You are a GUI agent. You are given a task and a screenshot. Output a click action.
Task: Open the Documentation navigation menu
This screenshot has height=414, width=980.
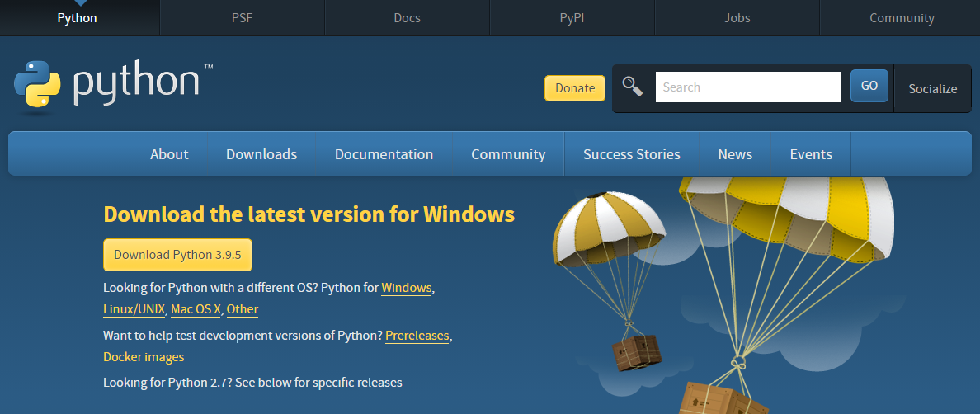(x=384, y=154)
